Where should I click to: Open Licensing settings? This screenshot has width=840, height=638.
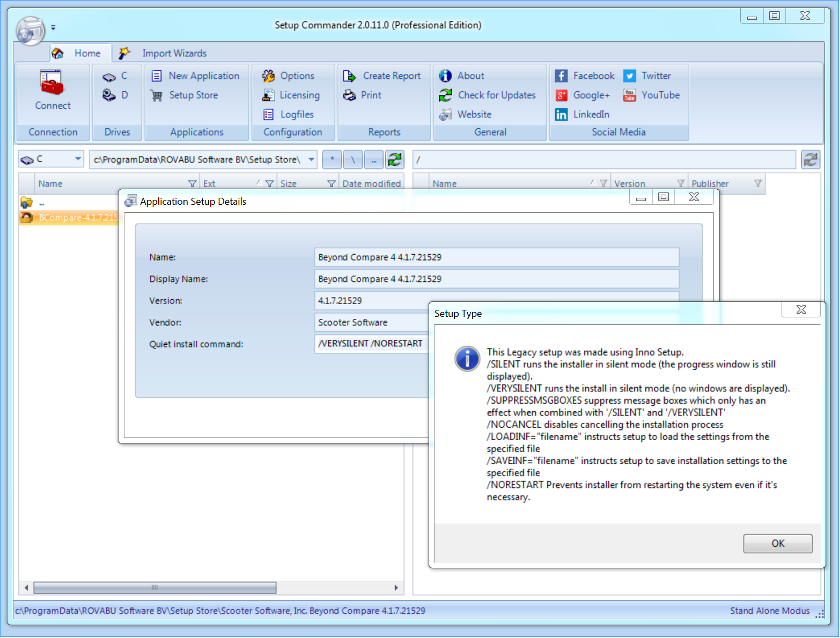291,95
